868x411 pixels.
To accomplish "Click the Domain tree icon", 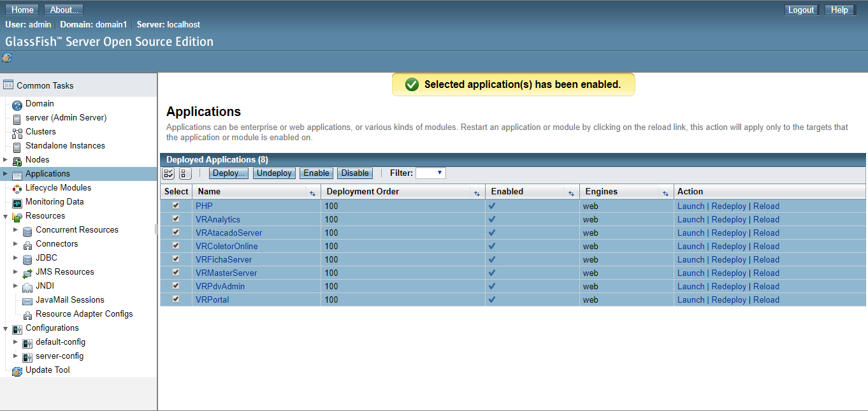I will (x=17, y=105).
